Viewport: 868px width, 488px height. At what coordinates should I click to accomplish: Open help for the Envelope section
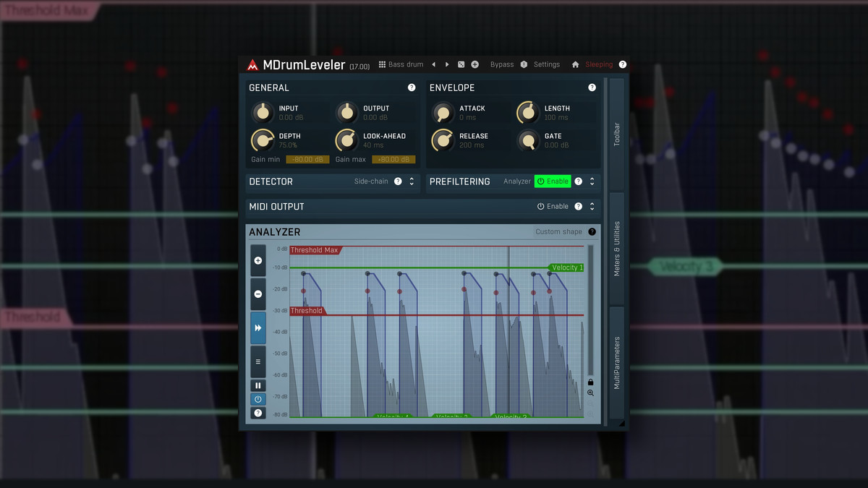(592, 87)
